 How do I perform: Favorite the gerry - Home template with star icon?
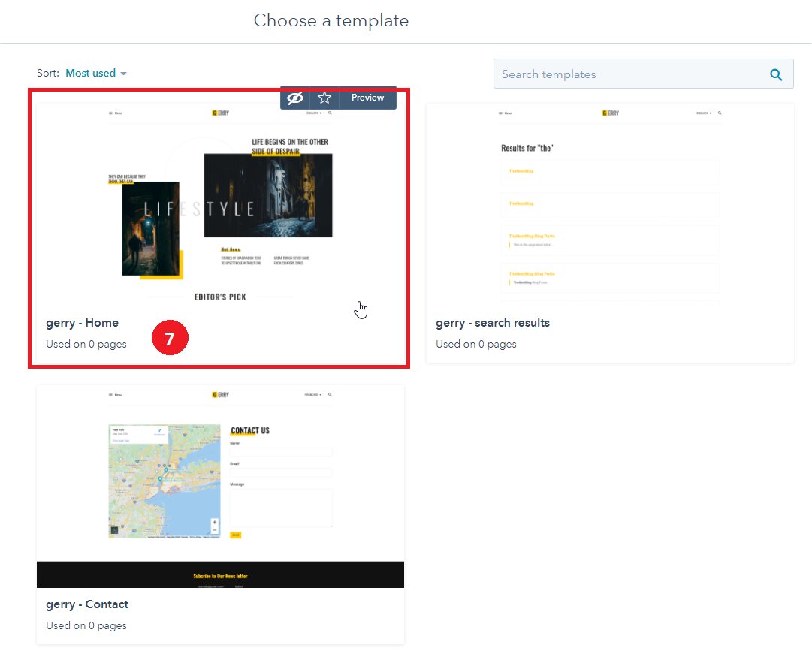(324, 98)
